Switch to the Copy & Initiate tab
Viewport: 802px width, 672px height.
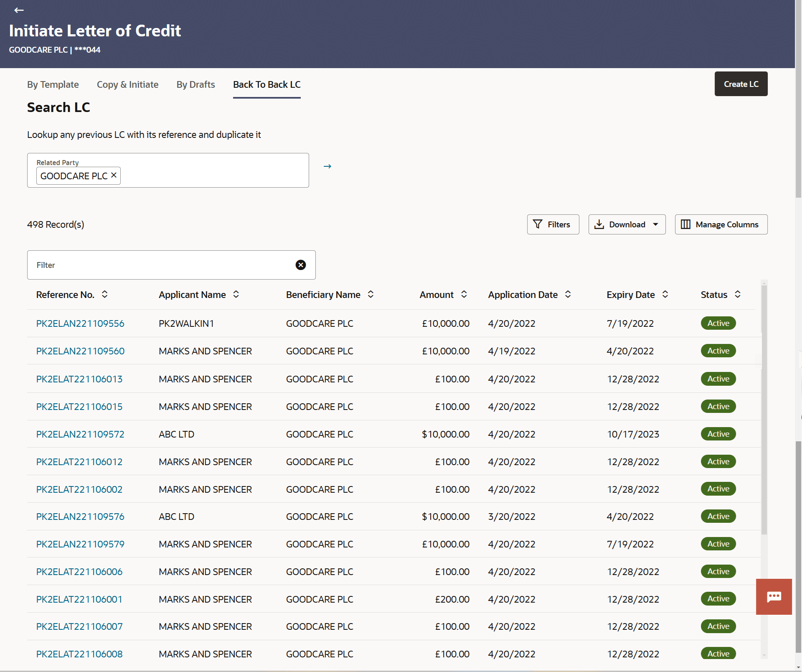(127, 84)
